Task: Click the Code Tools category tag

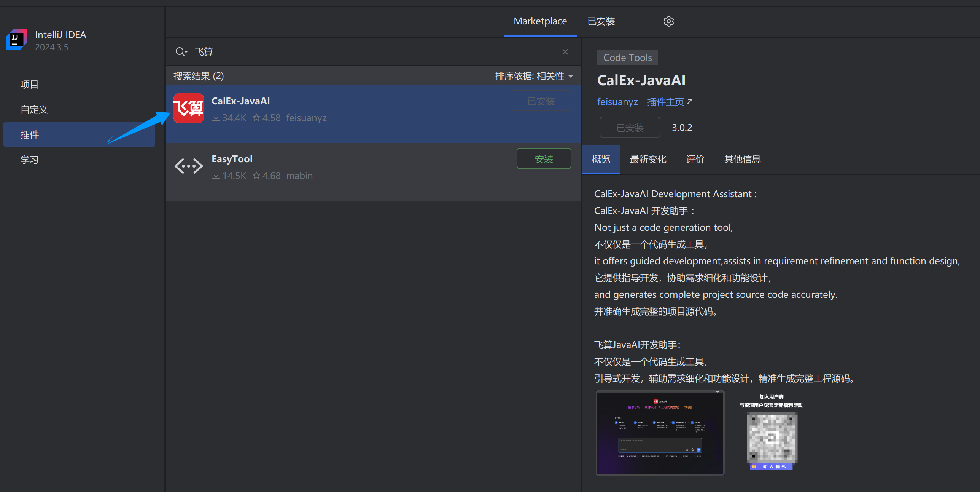Action: [627, 58]
